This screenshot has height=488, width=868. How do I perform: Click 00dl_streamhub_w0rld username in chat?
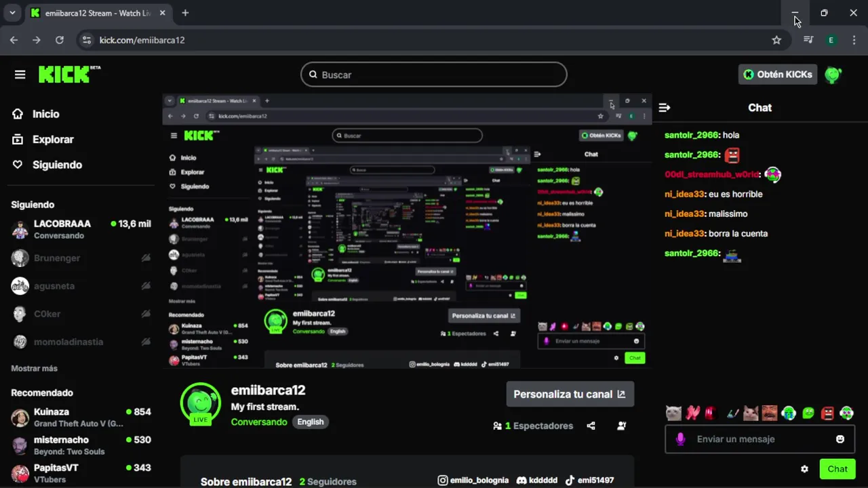712,174
